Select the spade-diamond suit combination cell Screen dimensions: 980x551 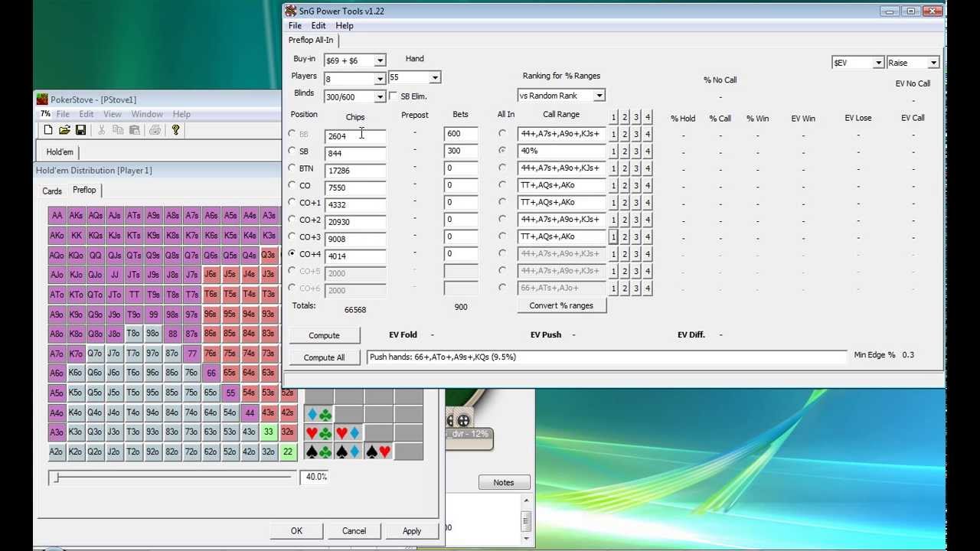(x=348, y=452)
